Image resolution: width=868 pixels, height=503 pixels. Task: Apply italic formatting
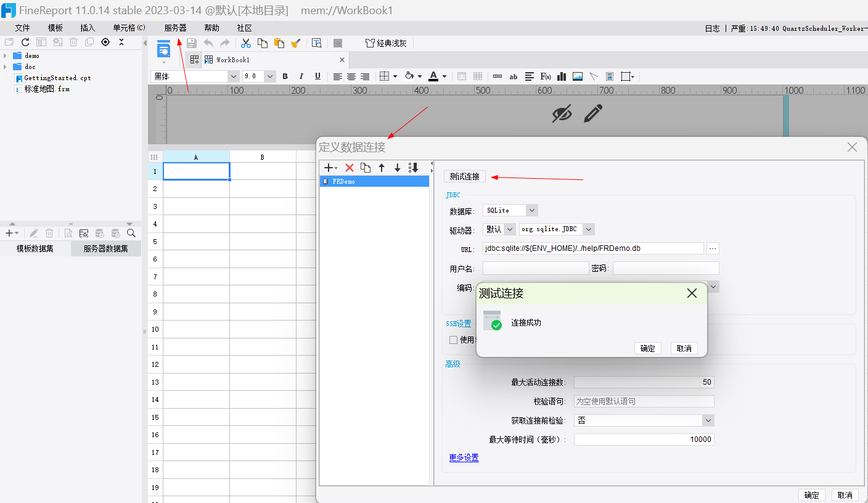[301, 76]
